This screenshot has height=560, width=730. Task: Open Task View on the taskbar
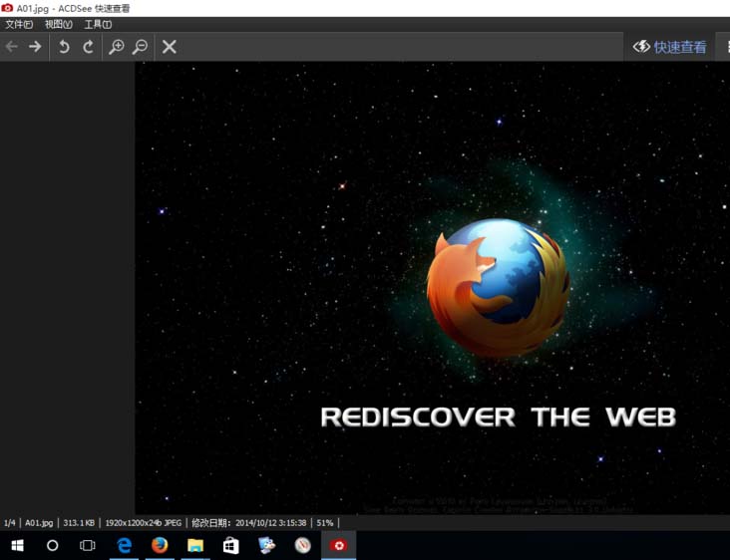pos(88,545)
